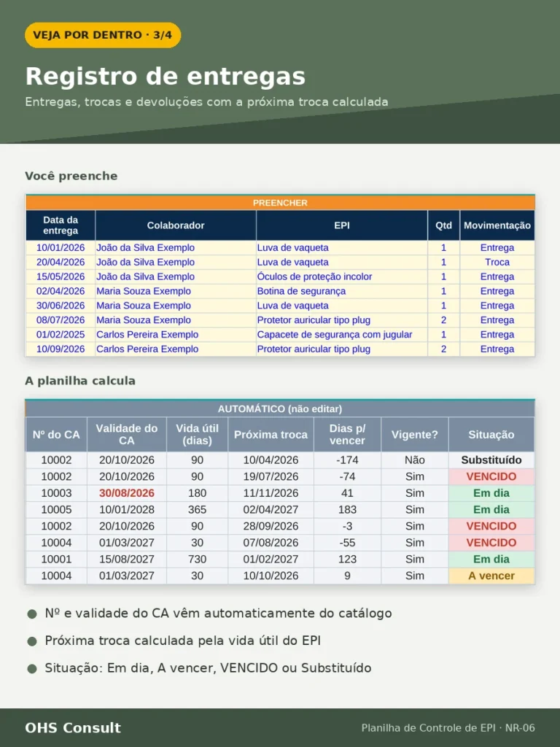560x747 pixels.
Task: Select days-to-expire cell -55
Action: 347,543
